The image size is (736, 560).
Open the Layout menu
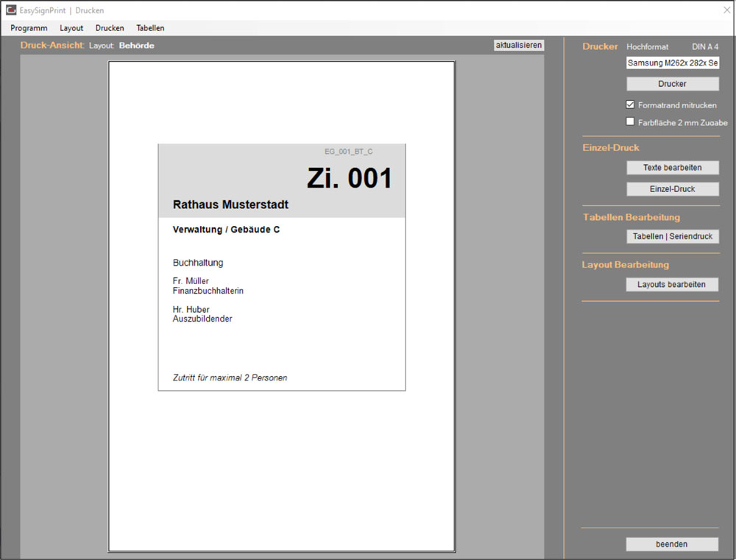click(x=71, y=28)
